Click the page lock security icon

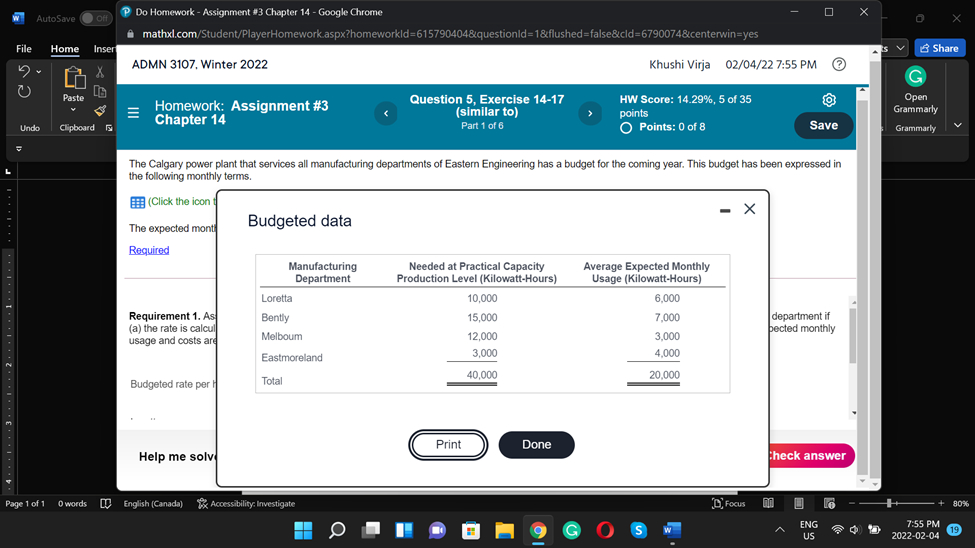coord(130,34)
